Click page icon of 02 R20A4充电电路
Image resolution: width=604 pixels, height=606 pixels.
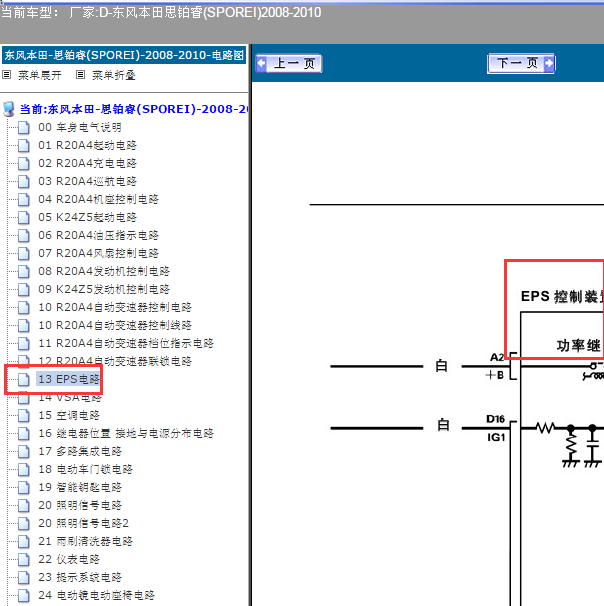pos(24,163)
